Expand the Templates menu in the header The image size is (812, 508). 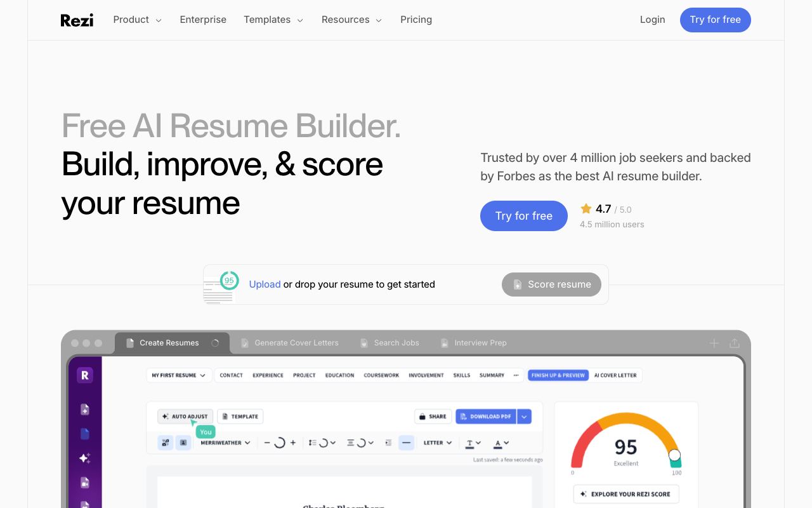(x=273, y=20)
